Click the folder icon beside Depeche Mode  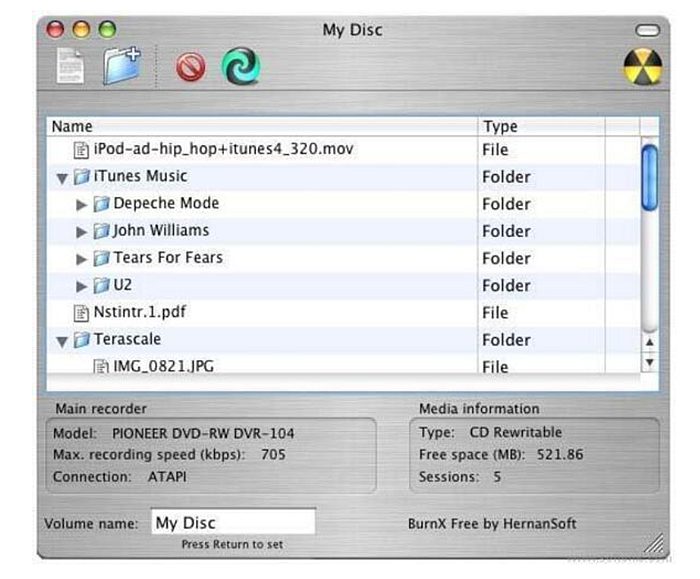point(101,204)
